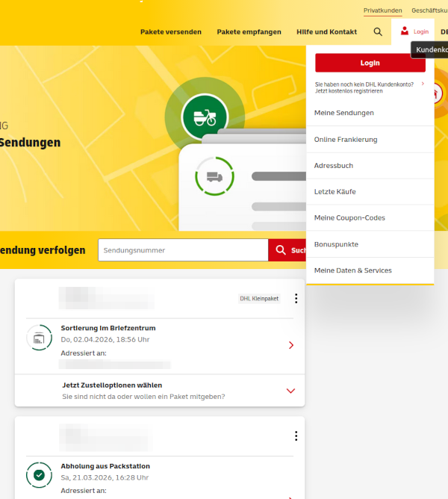Click the green cargo bike icon
Viewport: 448px width, 499px height.
204,117
